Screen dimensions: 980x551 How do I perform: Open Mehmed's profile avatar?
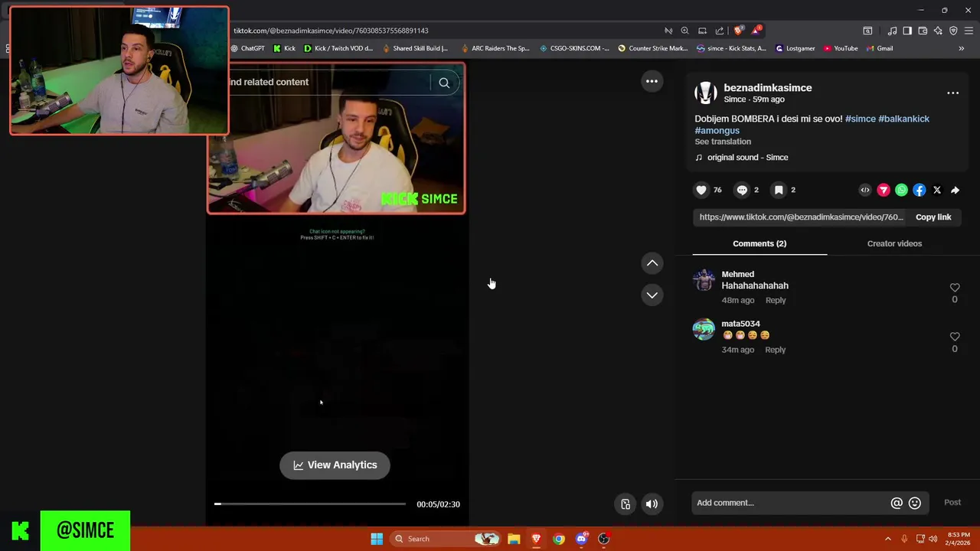click(x=704, y=280)
